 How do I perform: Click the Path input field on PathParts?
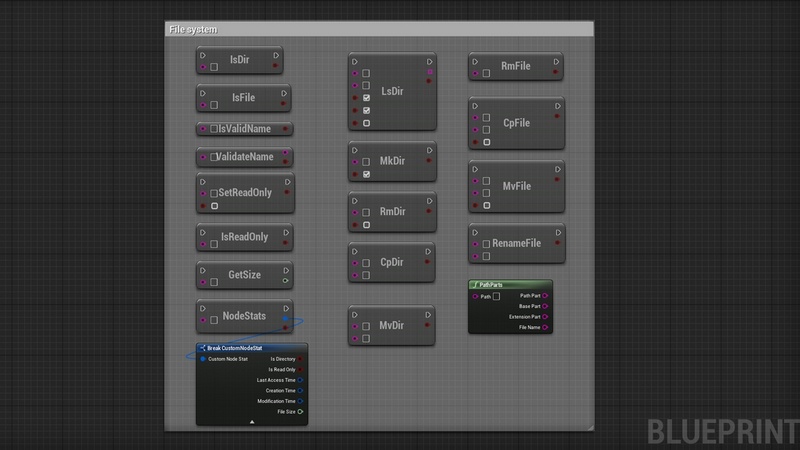[497, 296]
